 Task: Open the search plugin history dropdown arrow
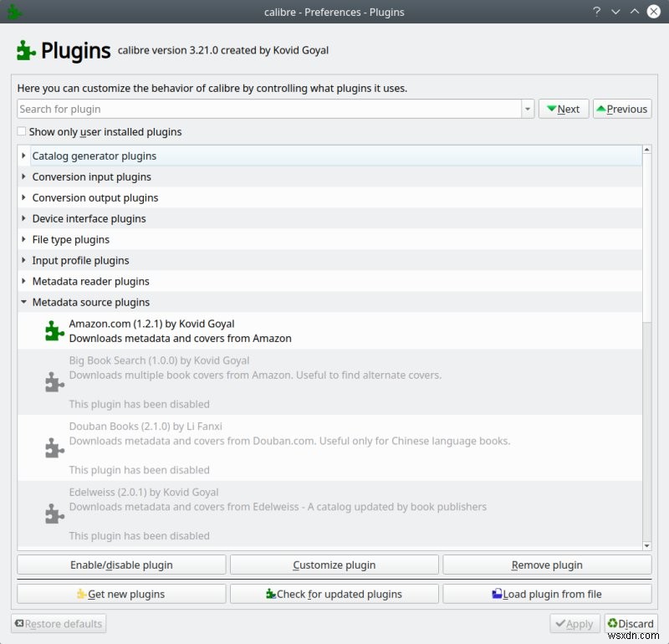coord(527,109)
